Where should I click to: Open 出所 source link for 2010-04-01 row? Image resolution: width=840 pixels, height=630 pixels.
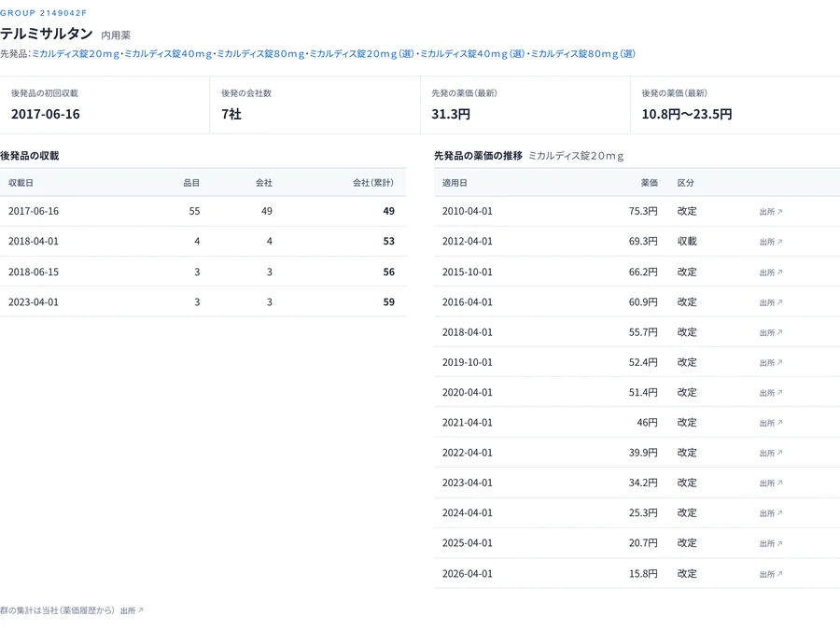pos(771,212)
